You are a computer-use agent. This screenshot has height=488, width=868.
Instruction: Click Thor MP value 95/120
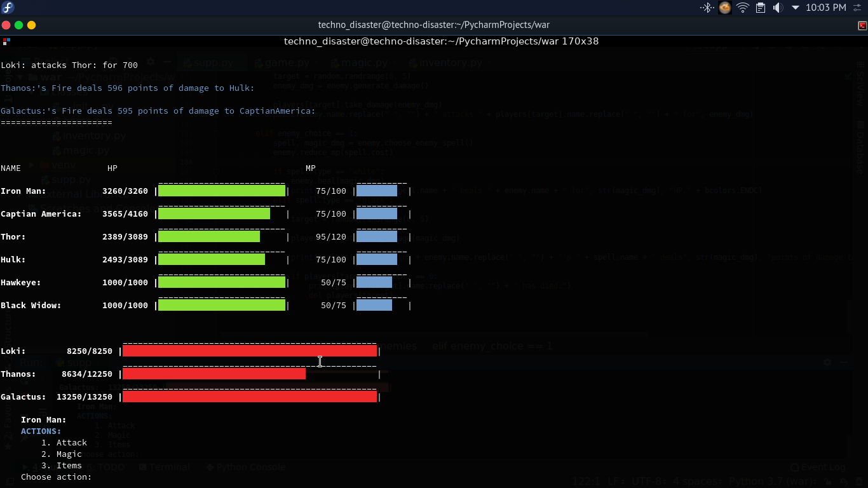[x=331, y=236]
